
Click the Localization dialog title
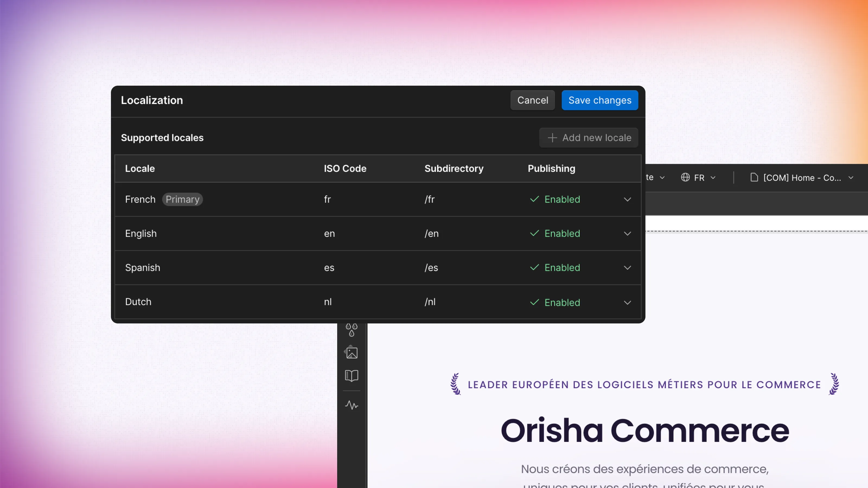pyautogui.click(x=152, y=100)
